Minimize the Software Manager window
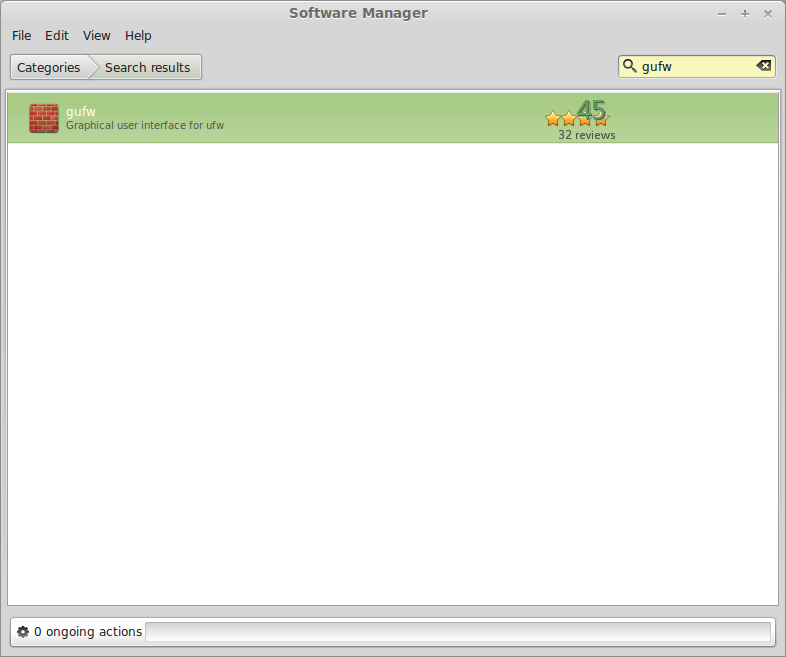 point(722,14)
